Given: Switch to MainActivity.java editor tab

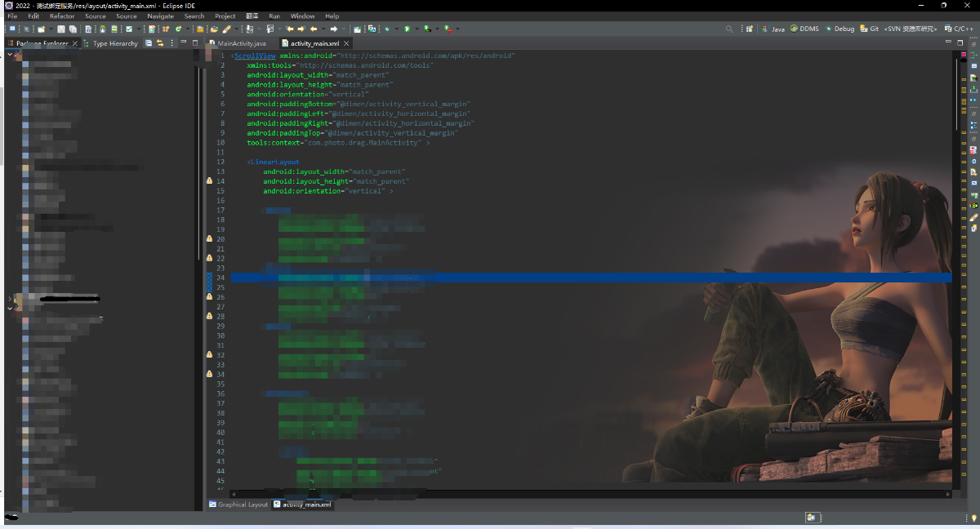Looking at the screenshot, I should 238,43.
